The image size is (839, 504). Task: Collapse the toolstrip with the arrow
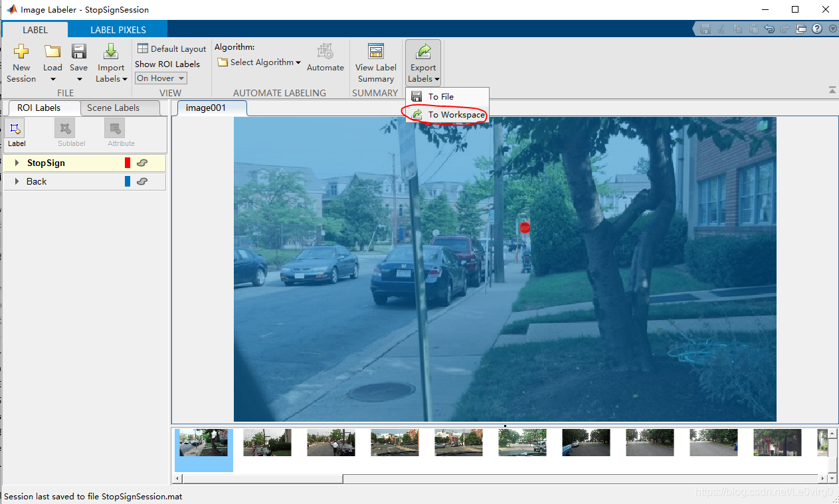832,90
